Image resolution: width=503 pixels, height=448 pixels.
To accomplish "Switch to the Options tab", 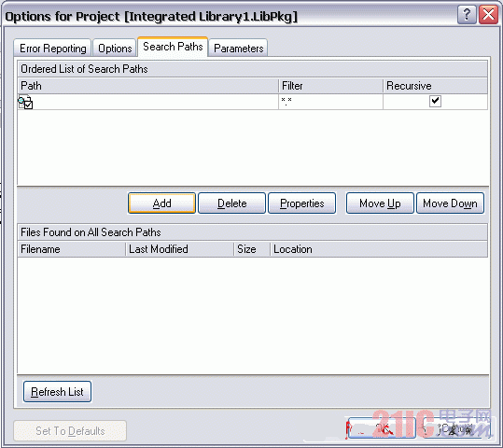I will tap(115, 49).
